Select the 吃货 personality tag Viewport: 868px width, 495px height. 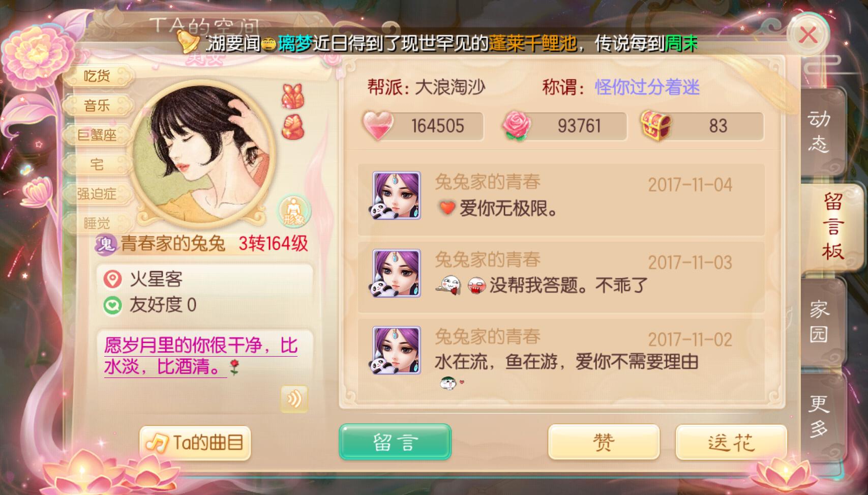click(x=97, y=76)
